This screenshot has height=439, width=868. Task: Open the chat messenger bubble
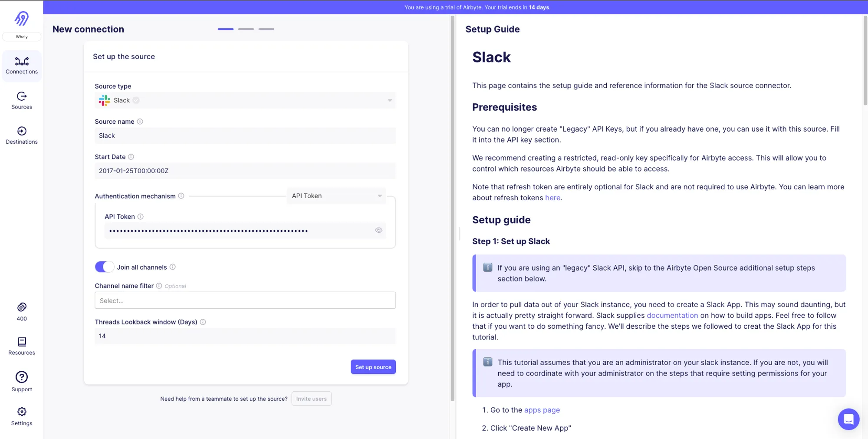pyautogui.click(x=848, y=419)
